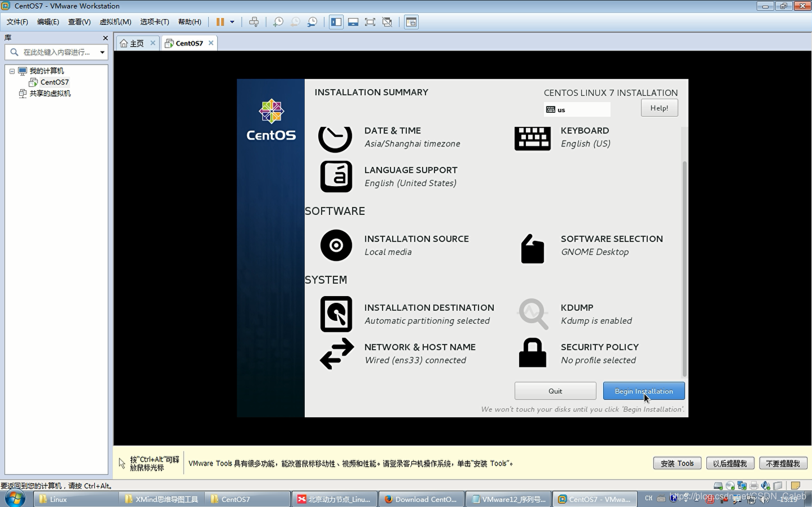The height and width of the screenshot is (507, 812).
Task: Click the message log note icon
Action: pyautogui.click(x=795, y=486)
